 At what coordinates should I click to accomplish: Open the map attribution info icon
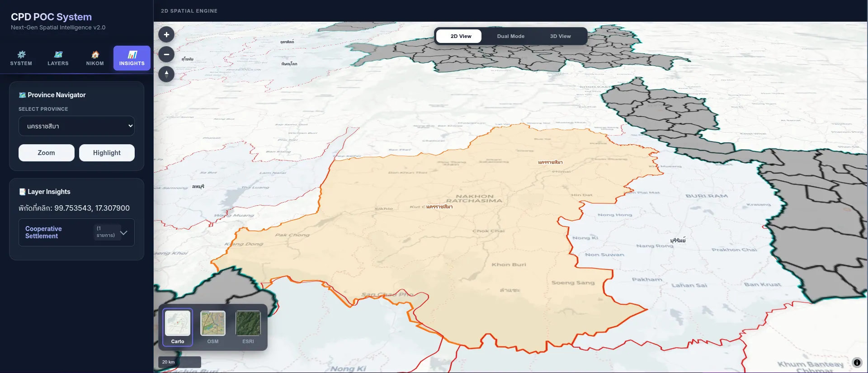(857, 362)
